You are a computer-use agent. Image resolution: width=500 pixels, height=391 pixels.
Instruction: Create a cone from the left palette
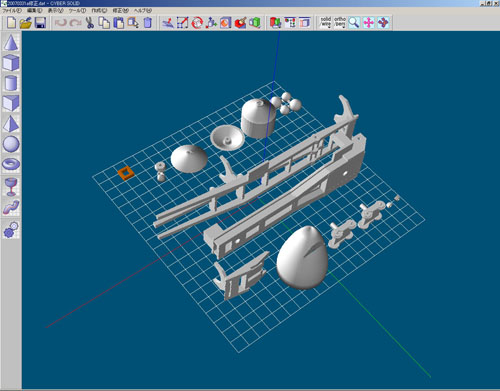click(11, 42)
